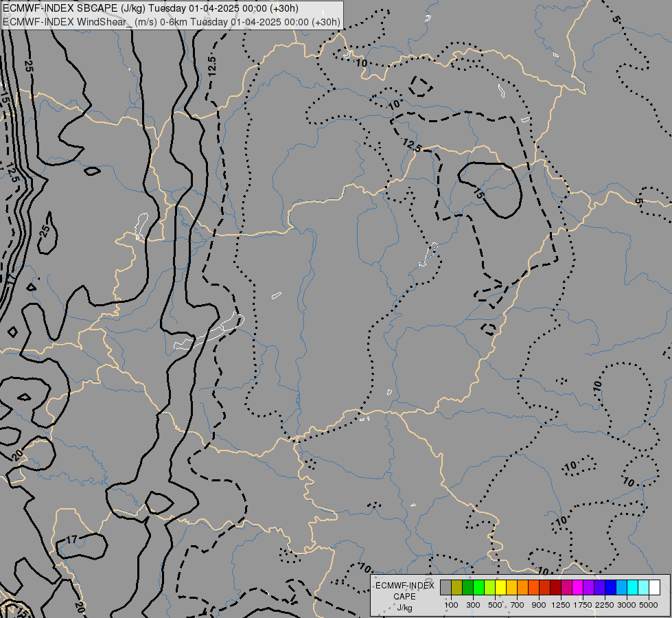The image size is (672, 618).
Task: Click the 900 legend tick value
Action: (x=539, y=605)
